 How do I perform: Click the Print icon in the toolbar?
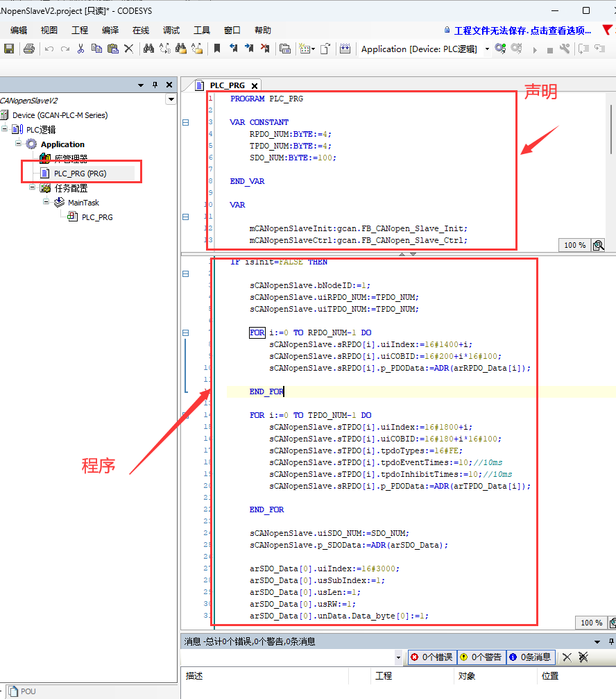28,49
